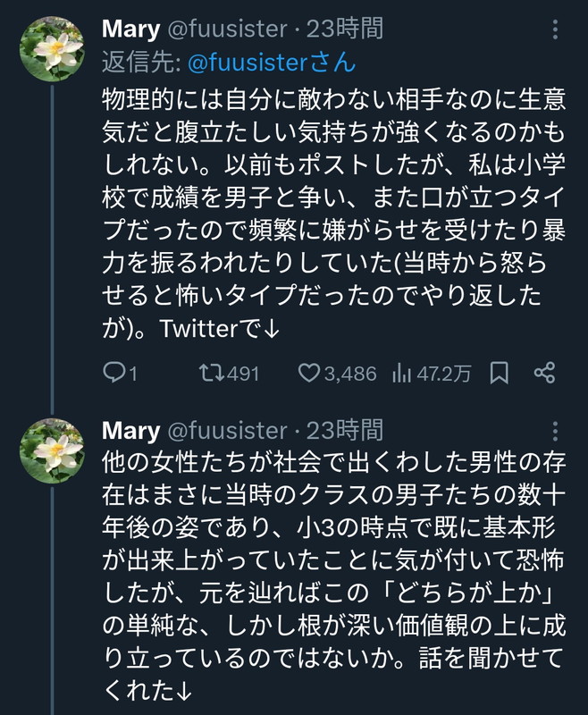This screenshot has height=715, width=588.
Task: Open the first tweet's three-dot more menu
Action: (x=556, y=29)
